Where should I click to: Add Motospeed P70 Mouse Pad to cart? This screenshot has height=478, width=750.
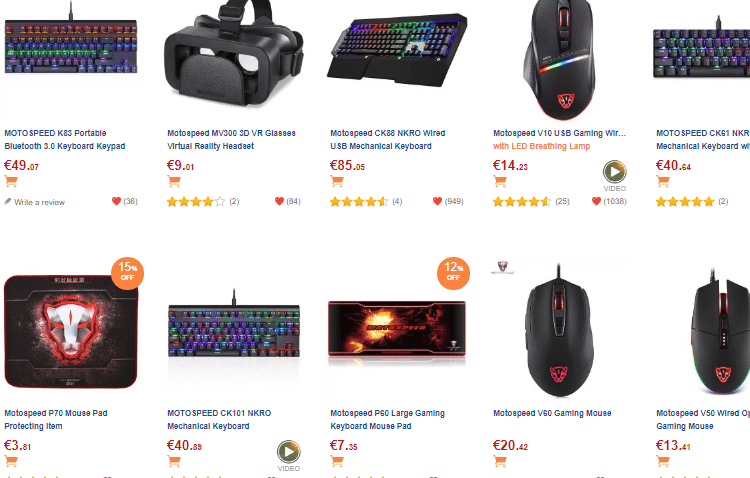pyautogui.click(x=11, y=461)
